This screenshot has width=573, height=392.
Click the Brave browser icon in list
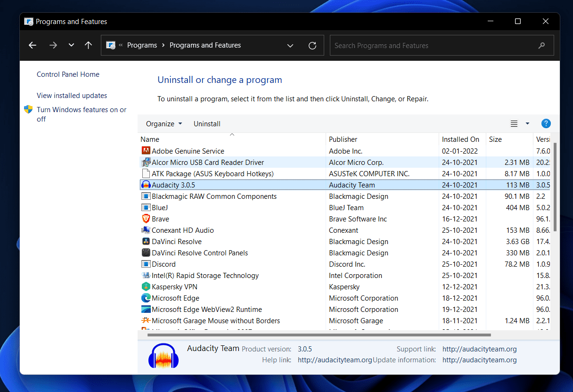(146, 219)
